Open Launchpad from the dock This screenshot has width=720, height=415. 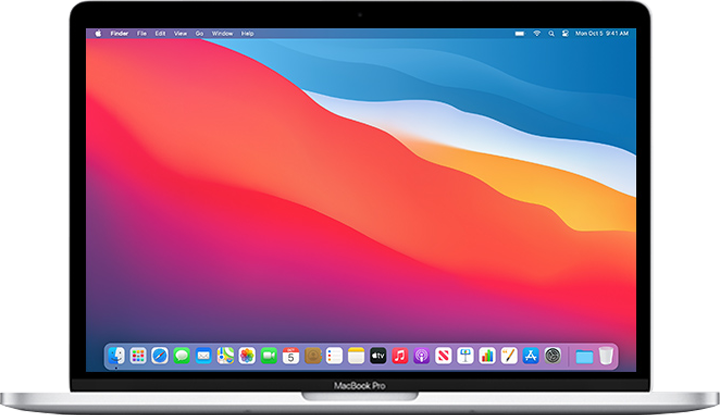tap(139, 355)
